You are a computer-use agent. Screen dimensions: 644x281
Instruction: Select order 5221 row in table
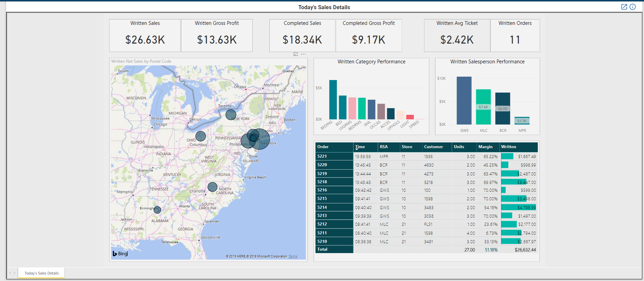tap(322, 156)
